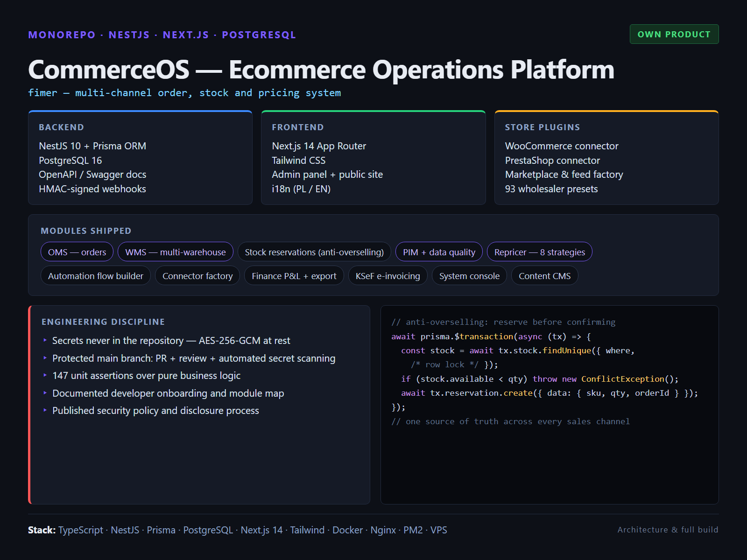Click the comment "// one source of truth across every sales channel"
Image resolution: width=747 pixels, height=560 pixels.
coord(511,421)
